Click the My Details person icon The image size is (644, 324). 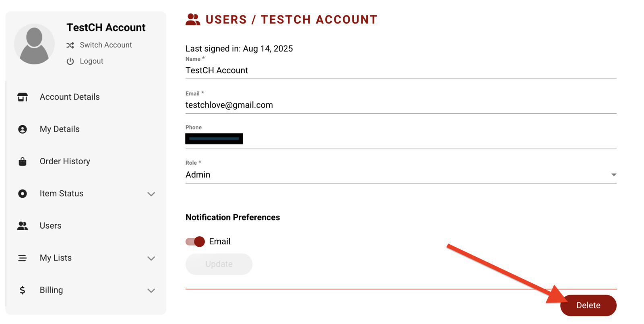23,129
